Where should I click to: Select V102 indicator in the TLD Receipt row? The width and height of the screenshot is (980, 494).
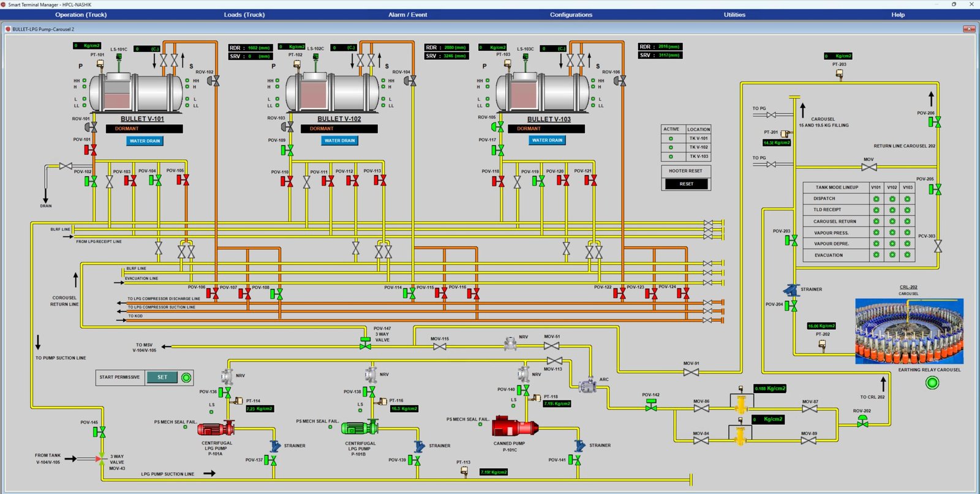click(892, 210)
